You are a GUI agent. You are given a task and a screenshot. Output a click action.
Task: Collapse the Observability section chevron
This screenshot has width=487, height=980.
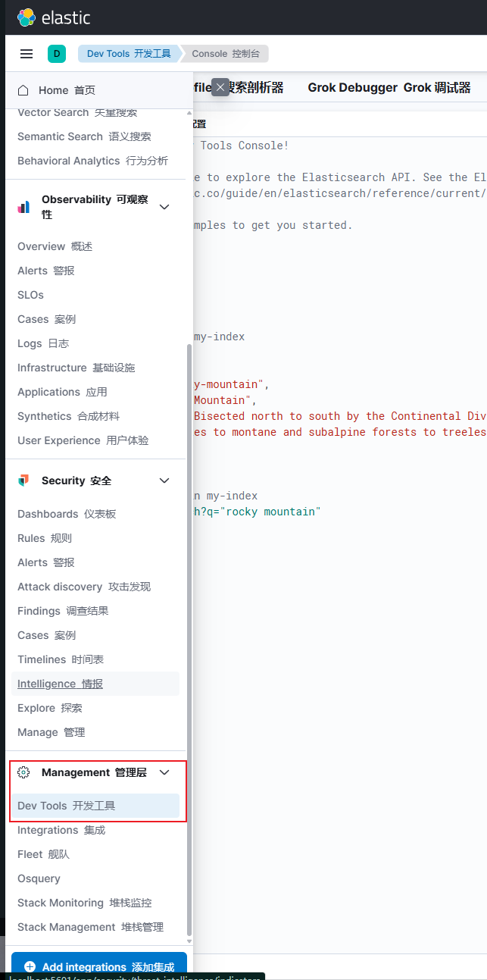(x=164, y=207)
